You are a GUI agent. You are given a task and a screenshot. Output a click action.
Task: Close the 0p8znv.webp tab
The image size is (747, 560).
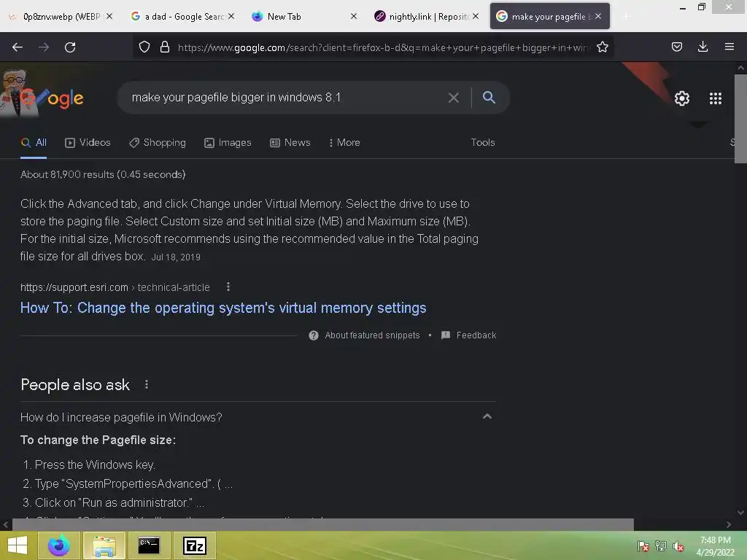pyautogui.click(x=109, y=16)
